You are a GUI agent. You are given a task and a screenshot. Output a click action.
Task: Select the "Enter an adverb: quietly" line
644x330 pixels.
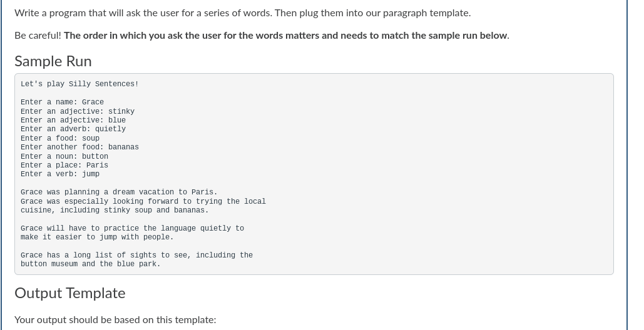click(73, 129)
